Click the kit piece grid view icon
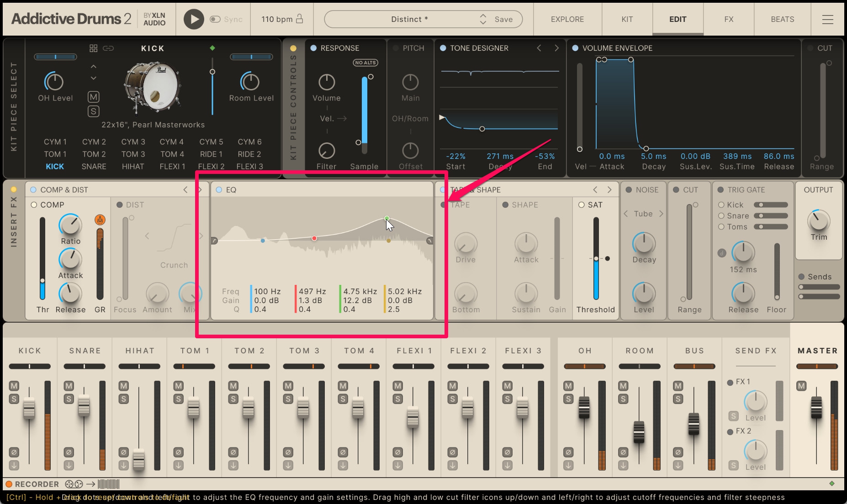Image resolution: width=847 pixels, height=504 pixels. point(93,48)
